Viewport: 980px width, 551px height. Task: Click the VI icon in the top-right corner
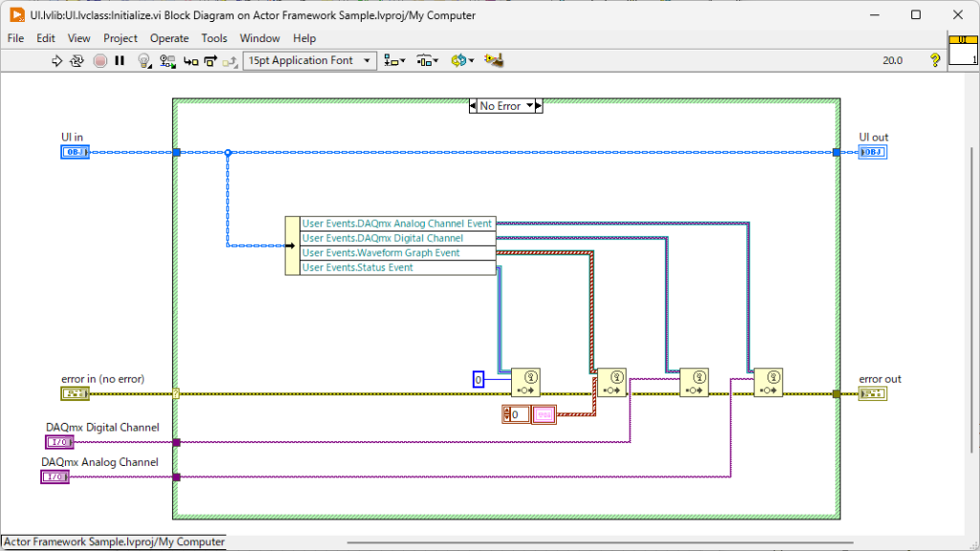pos(963,50)
